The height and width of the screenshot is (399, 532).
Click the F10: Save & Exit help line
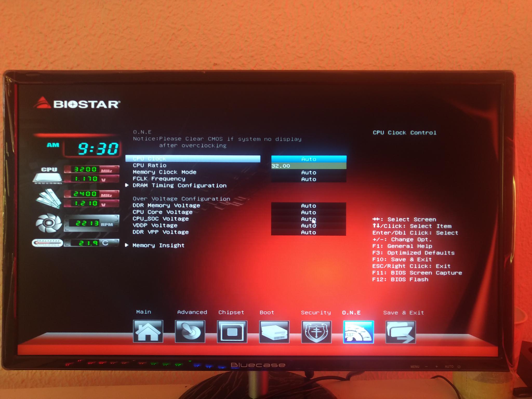pyautogui.click(x=402, y=260)
